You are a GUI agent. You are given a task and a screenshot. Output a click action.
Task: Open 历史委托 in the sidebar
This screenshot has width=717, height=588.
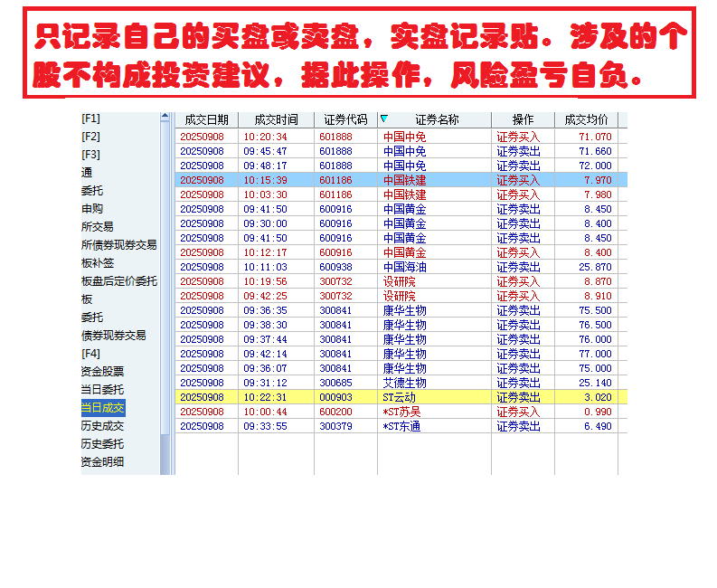(102, 444)
